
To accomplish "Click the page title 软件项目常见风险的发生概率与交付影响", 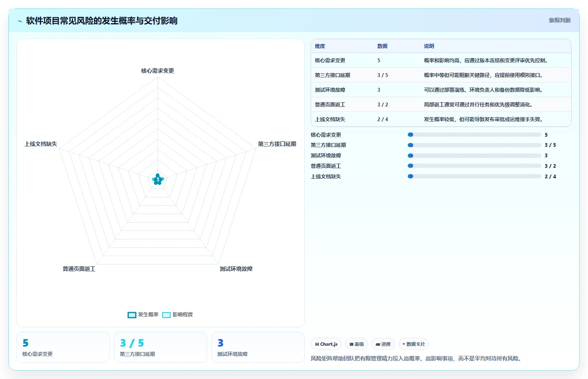I will (x=102, y=21).
